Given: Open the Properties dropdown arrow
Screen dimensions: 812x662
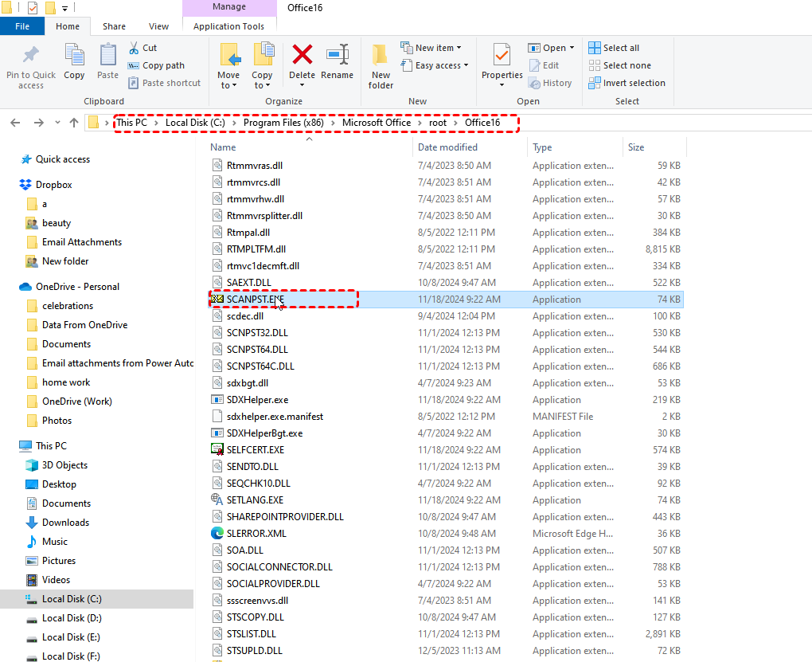Looking at the screenshot, I should point(502,85).
